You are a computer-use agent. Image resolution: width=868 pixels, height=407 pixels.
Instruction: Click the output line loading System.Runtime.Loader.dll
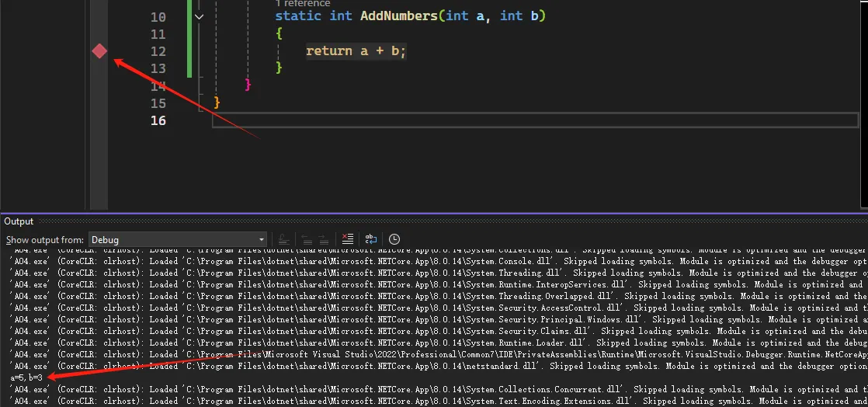[439, 343]
